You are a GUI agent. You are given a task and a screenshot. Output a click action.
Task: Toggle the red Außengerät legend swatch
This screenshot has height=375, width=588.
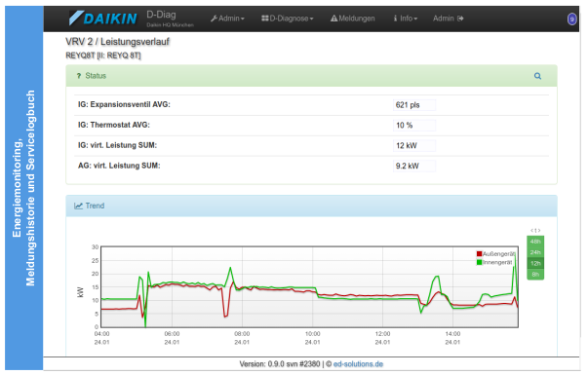click(479, 253)
